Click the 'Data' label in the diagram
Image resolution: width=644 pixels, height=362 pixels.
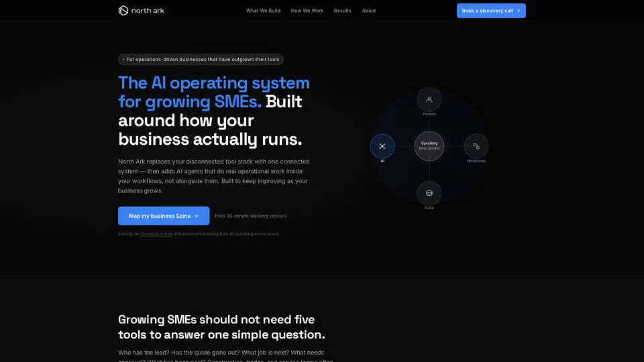429,208
